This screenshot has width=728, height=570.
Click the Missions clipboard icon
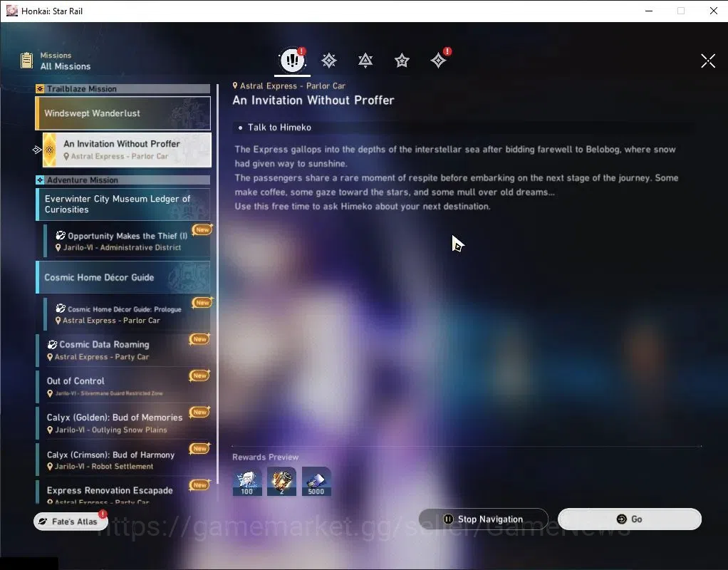pos(27,61)
